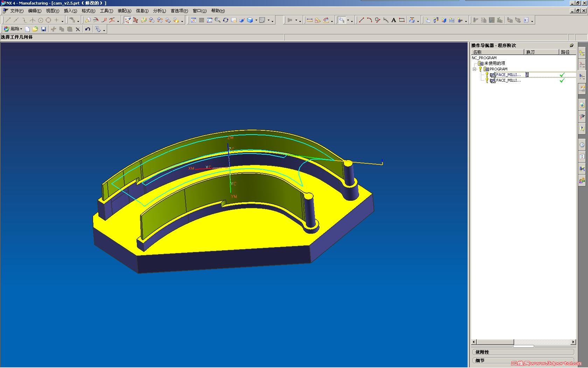Viewport: 588px width, 368px height.
Task: Click the measure distance ruler icon
Action: (310, 20)
